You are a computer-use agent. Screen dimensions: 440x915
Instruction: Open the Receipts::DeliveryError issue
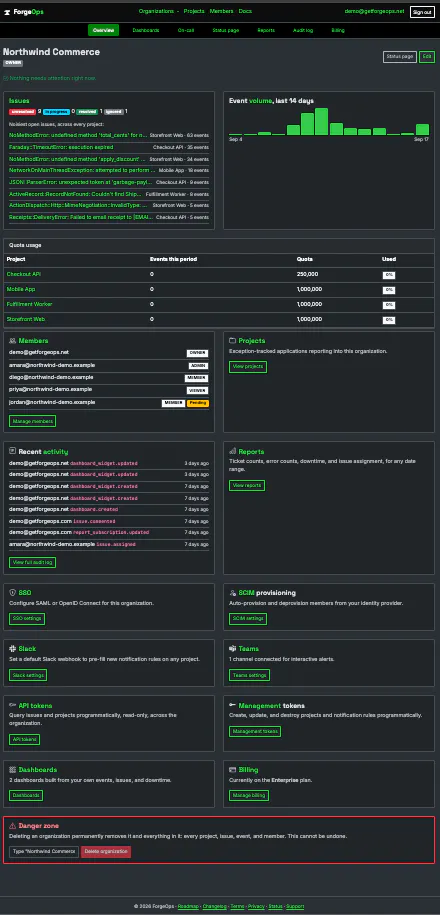(81, 217)
